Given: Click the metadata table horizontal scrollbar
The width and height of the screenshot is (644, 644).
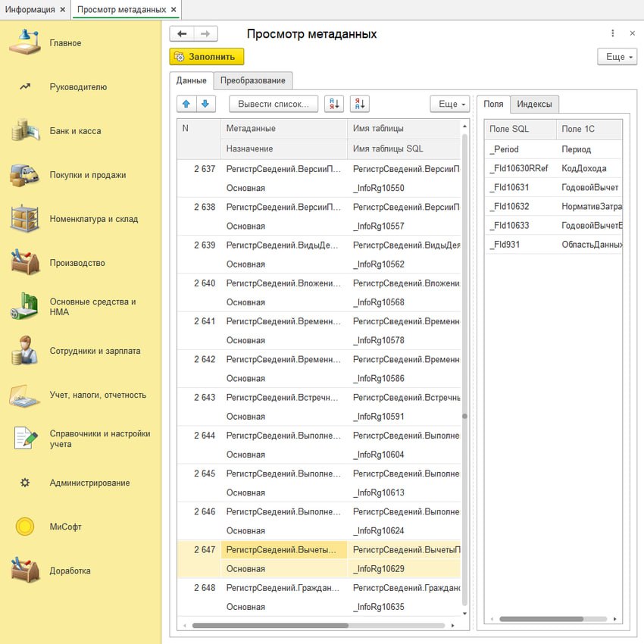Looking at the screenshot, I should 269,626.
